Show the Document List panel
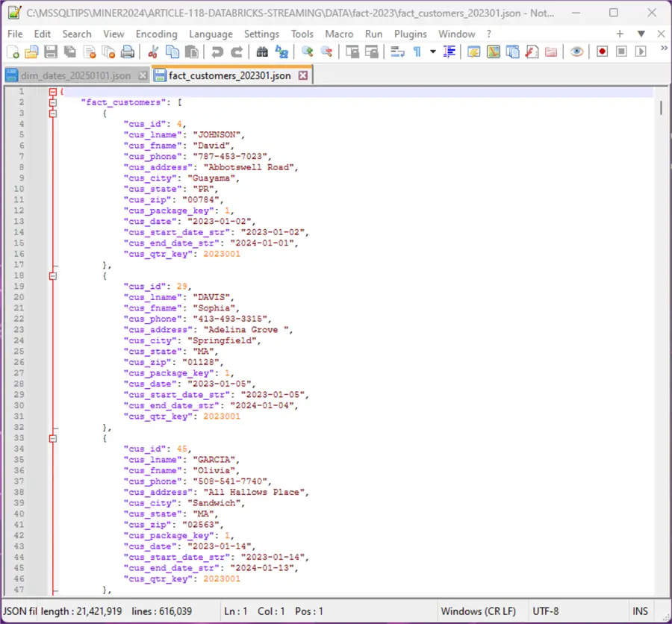 click(x=512, y=52)
